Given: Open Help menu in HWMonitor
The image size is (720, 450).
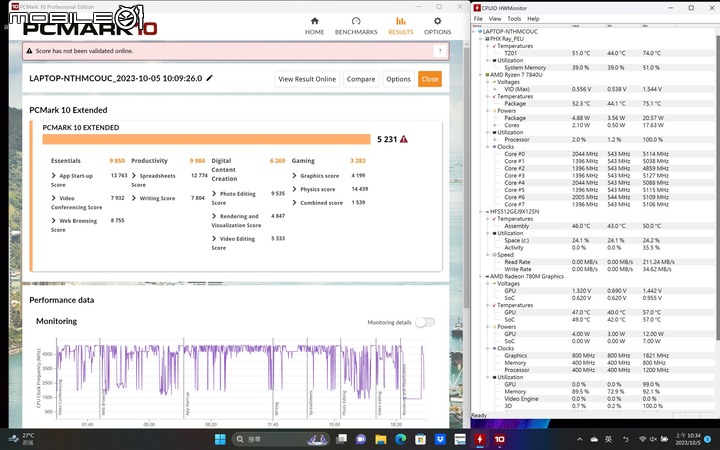Looking at the screenshot, I should (533, 19).
